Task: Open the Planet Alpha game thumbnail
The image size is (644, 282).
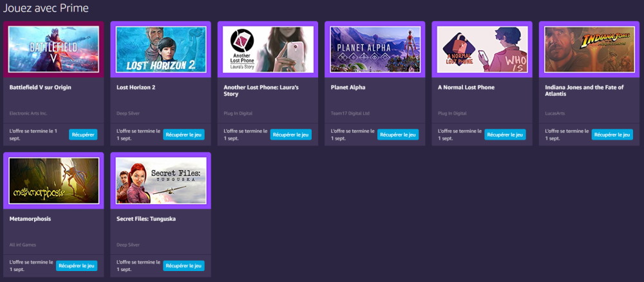Action: point(375,50)
